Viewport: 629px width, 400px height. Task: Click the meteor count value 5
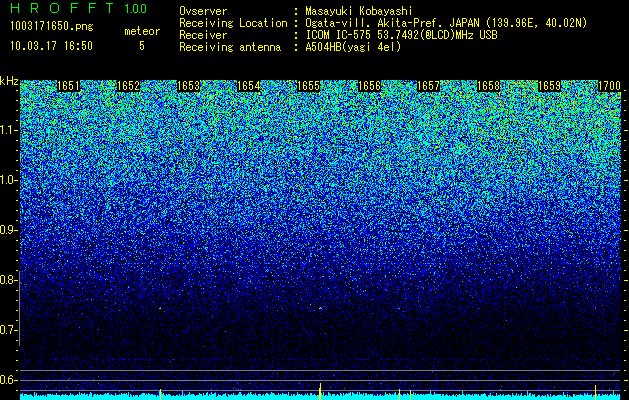[x=142, y=46]
